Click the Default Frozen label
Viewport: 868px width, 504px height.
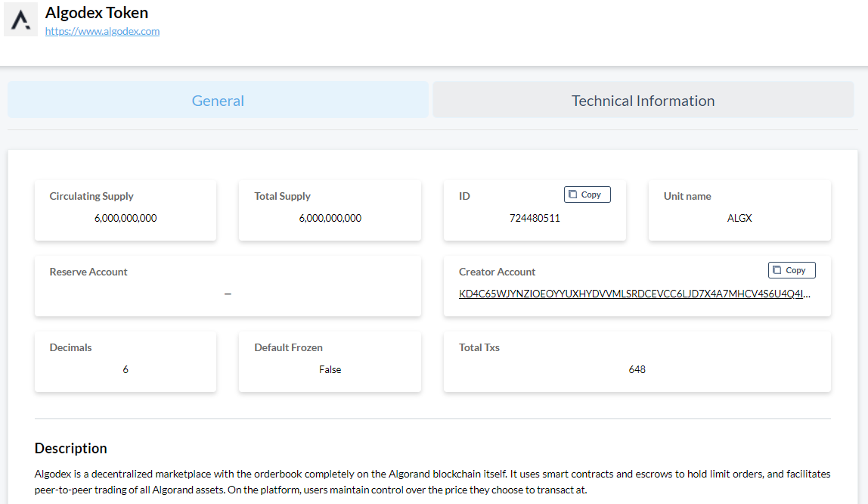coord(288,347)
